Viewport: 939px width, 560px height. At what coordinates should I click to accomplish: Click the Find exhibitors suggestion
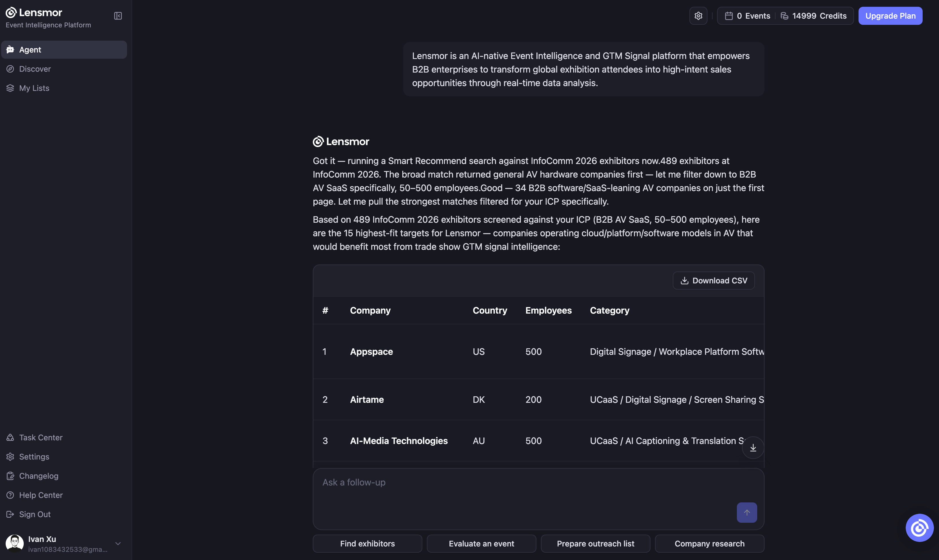point(367,543)
